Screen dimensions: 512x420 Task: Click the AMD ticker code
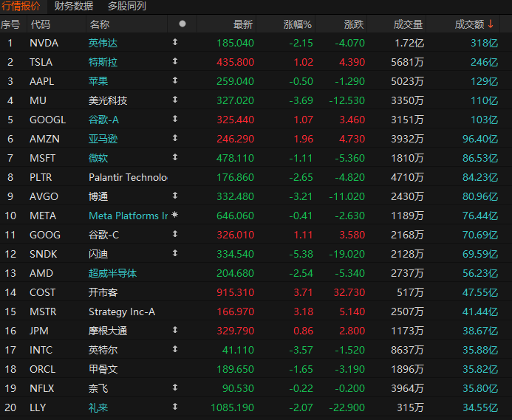pyautogui.click(x=41, y=273)
